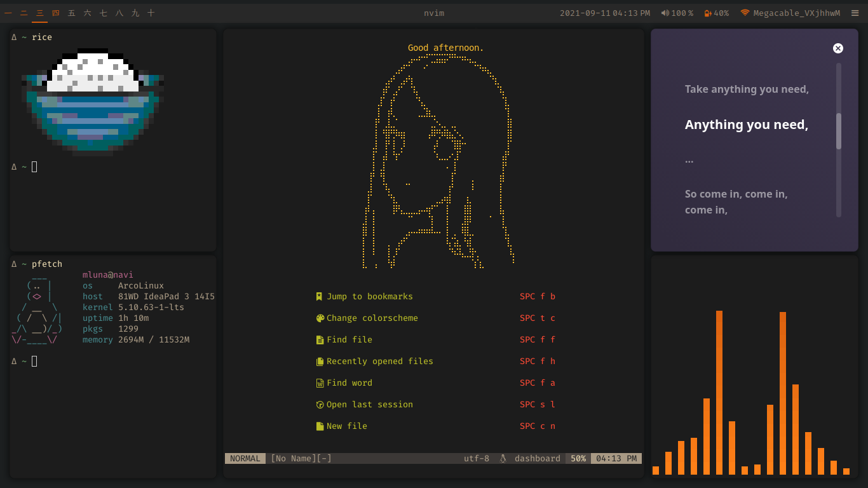The image size is (868, 488).
Task: Select 'New file' dashboard entry
Action: pos(347,426)
